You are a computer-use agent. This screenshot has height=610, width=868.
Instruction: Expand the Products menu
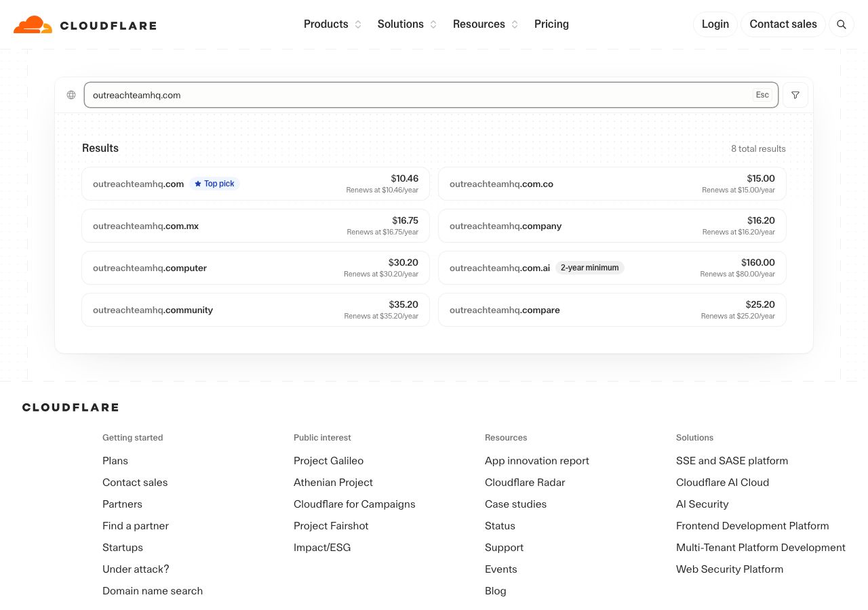pyautogui.click(x=333, y=24)
